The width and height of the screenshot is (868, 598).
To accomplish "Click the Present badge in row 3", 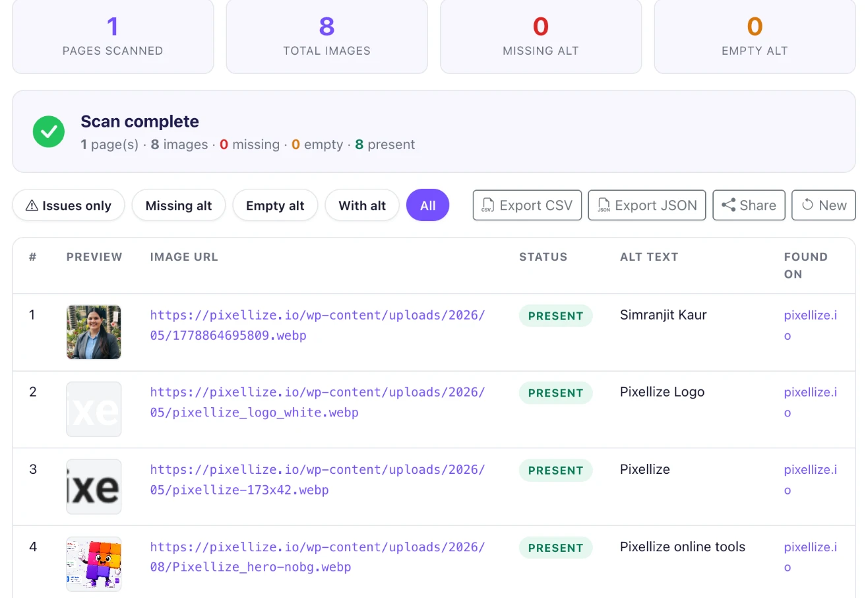I will [x=556, y=470].
